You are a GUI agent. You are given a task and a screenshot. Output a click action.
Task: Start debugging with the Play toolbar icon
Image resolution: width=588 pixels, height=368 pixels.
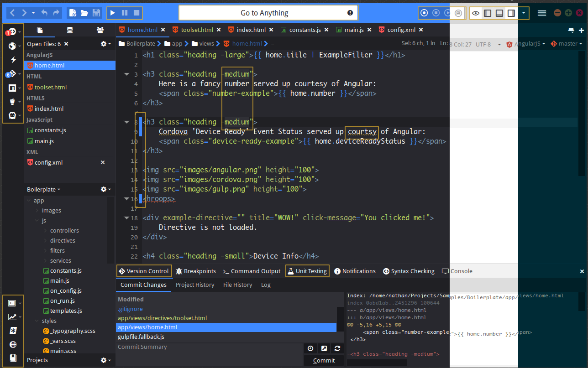click(x=112, y=13)
